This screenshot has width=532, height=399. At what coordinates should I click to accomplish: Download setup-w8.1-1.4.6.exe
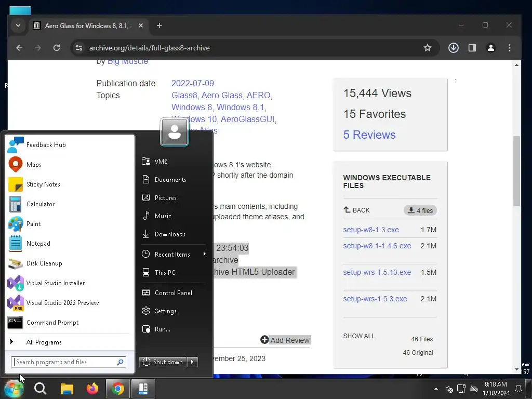click(377, 246)
